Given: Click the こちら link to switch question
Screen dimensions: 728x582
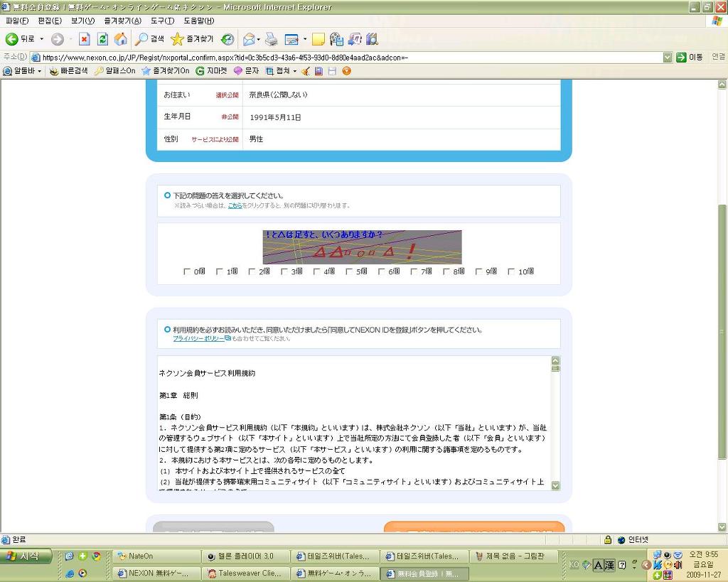Looking at the screenshot, I should (235, 205).
